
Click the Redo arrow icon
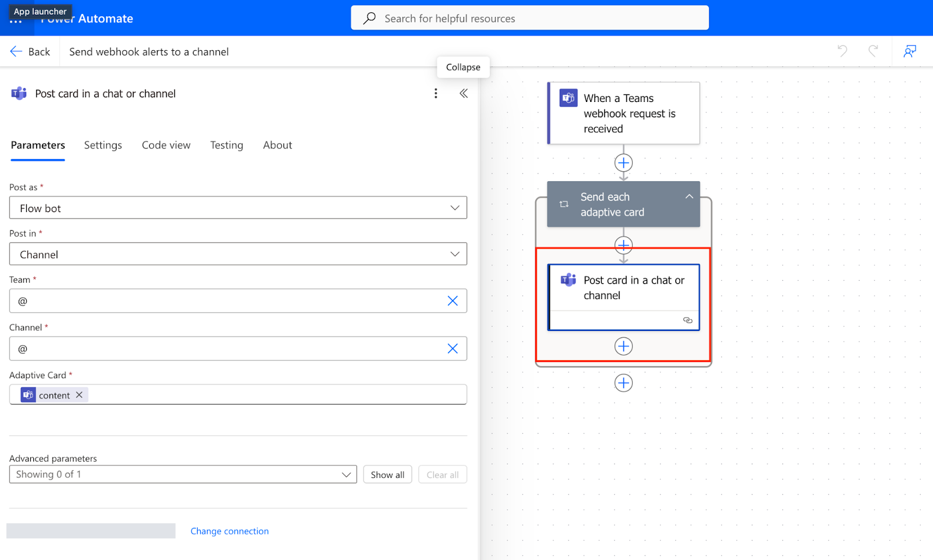point(873,51)
